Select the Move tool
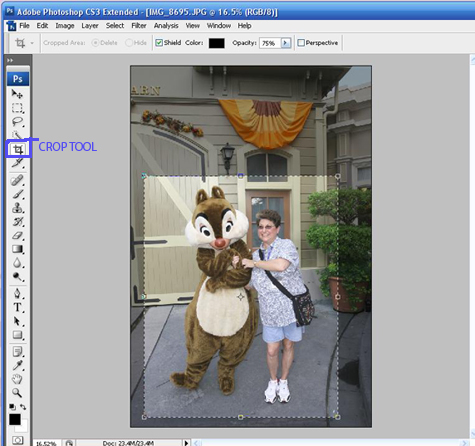The width and height of the screenshot is (475, 446). (17, 94)
